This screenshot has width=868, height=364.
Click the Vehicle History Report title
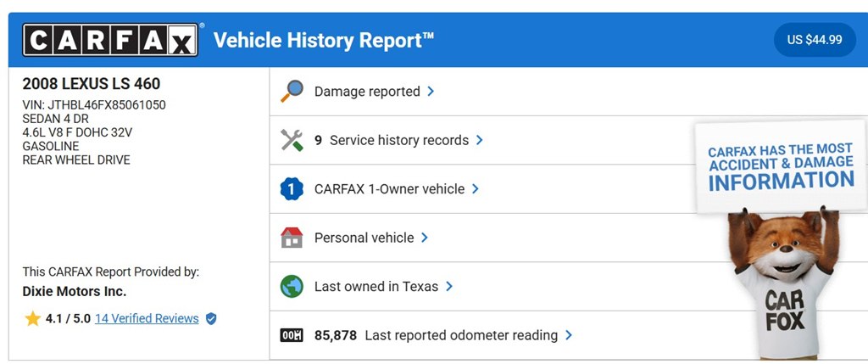[x=324, y=41]
